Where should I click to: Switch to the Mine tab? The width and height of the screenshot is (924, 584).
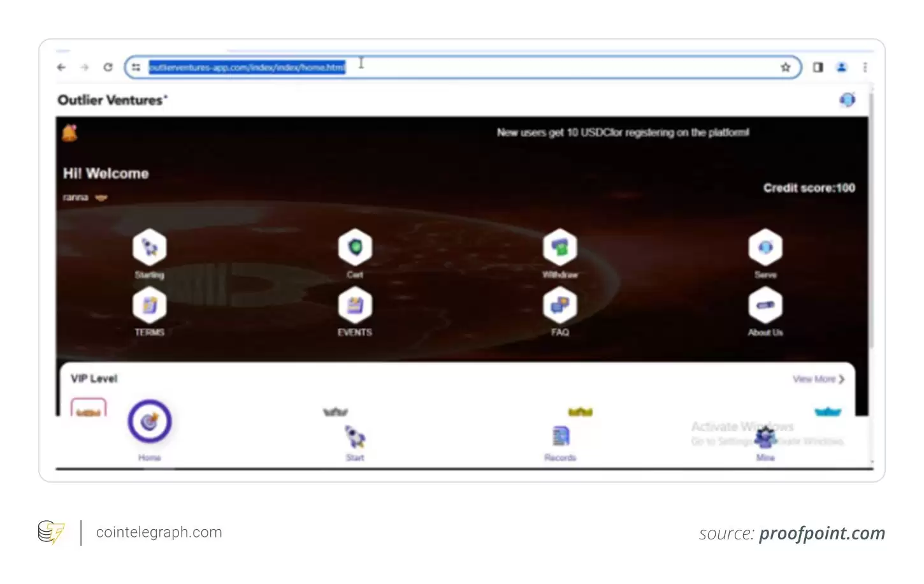point(765,440)
